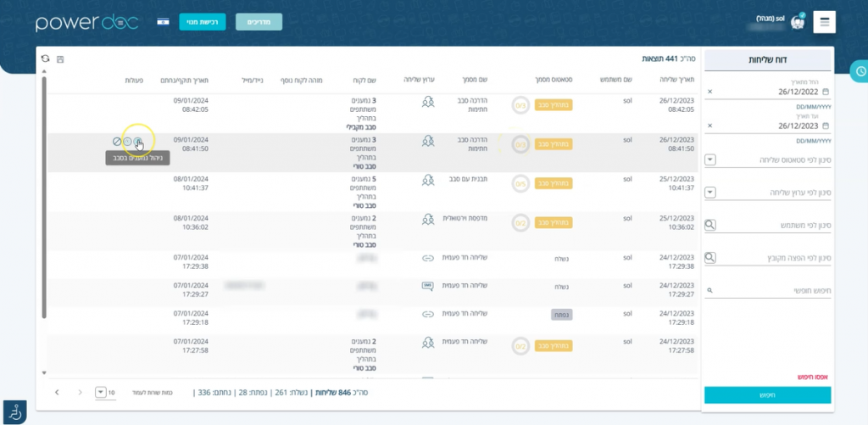Click the Israel flag language icon
Screen dimensions: 868x425
[x=163, y=22]
